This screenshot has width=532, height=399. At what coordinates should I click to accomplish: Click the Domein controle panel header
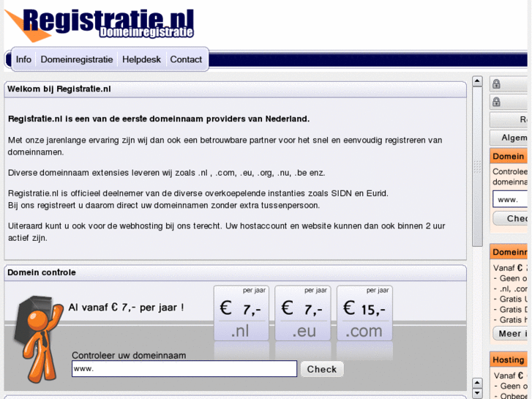[235, 272]
